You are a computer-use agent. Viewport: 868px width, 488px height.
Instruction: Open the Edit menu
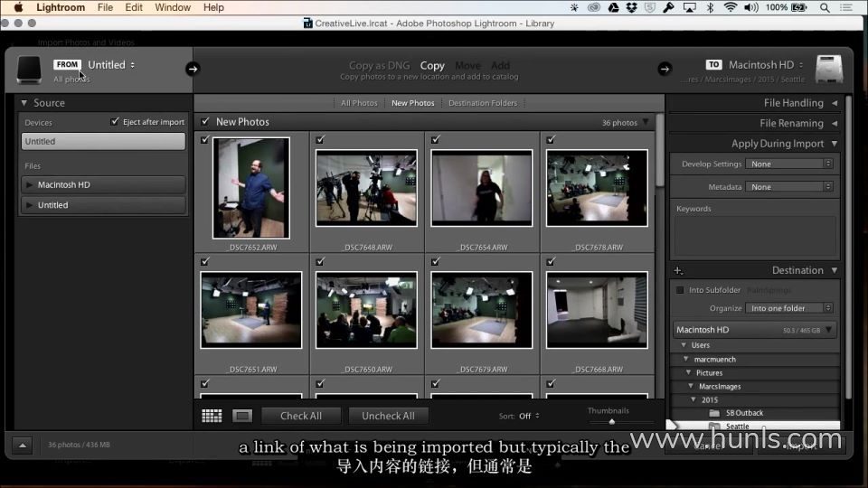click(x=134, y=7)
